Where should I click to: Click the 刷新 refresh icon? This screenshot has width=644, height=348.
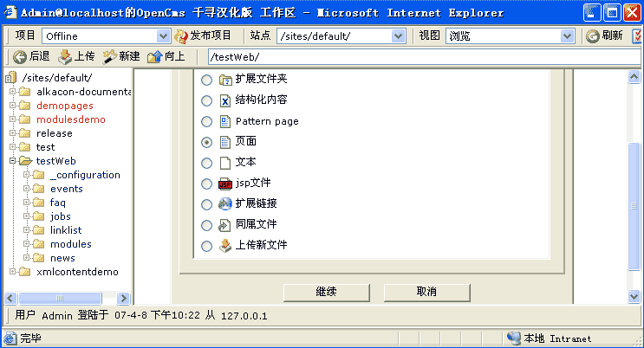592,36
